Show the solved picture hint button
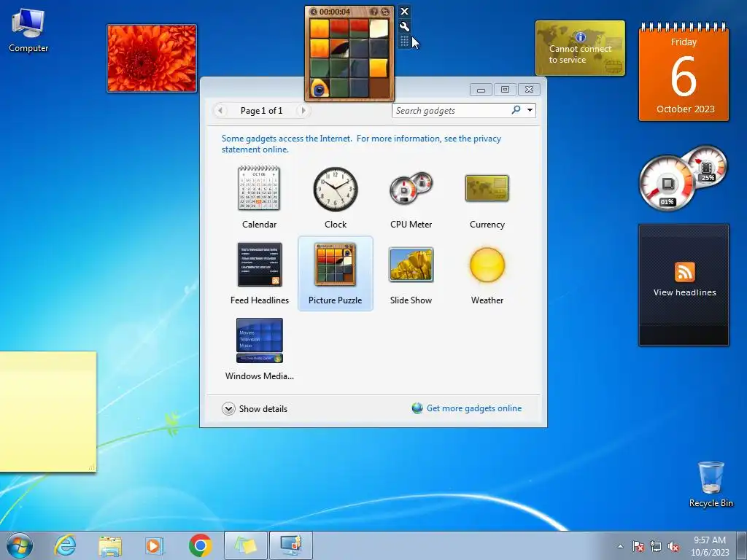The image size is (747, 560). [x=374, y=12]
